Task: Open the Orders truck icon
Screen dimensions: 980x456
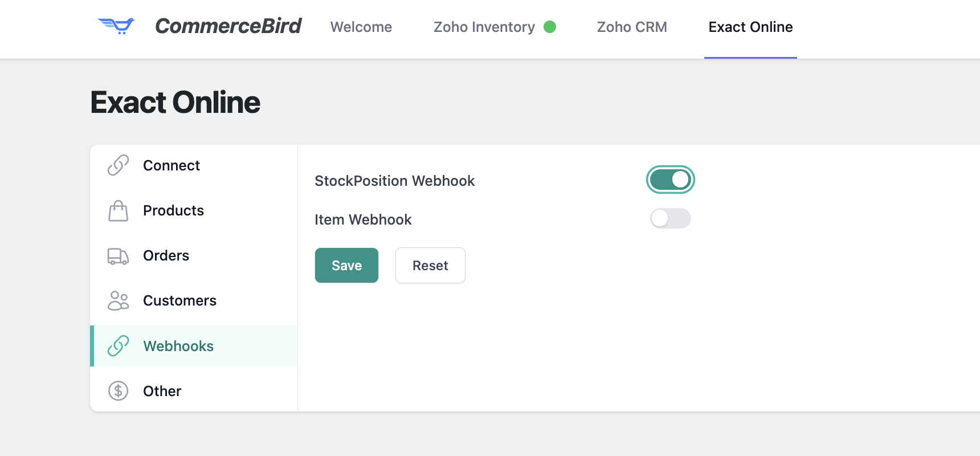Action: tap(118, 256)
